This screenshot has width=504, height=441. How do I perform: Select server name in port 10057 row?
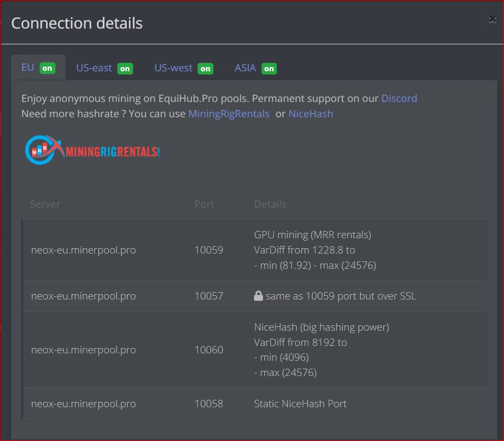(x=83, y=296)
